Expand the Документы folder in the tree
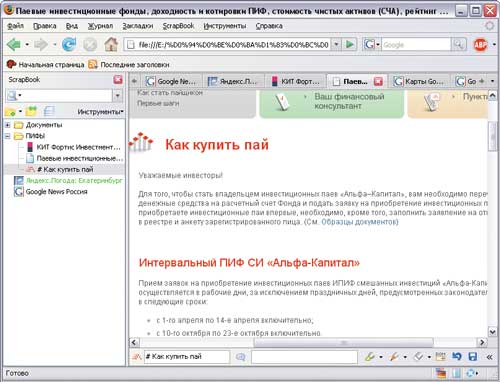Screen dimensions: 500x382 (x=7, y=125)
